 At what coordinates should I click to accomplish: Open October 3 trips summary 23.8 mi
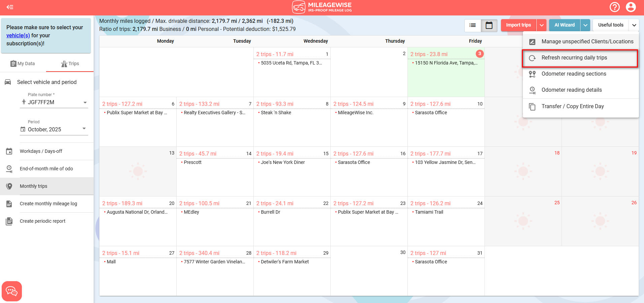point(429,54)
